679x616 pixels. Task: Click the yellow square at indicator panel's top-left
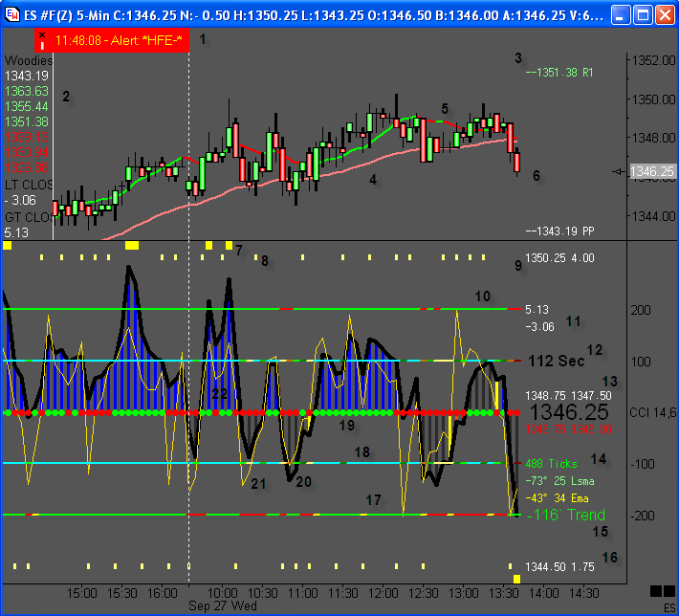7,246
